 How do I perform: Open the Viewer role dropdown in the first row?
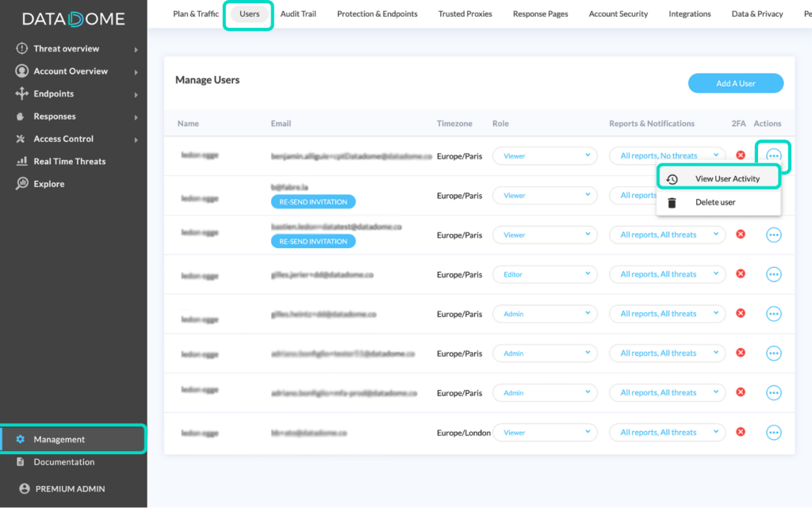pyautogui.click(x=545, y=155)
